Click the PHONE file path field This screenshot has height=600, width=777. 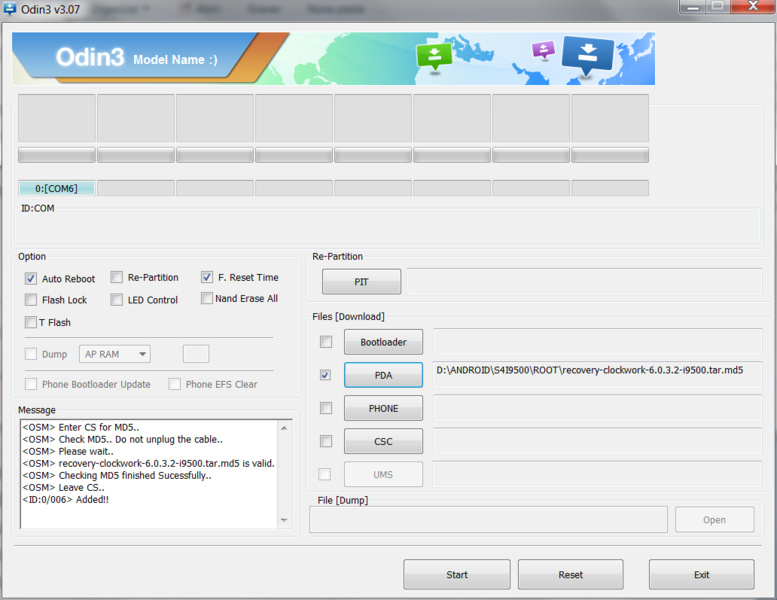597,408
